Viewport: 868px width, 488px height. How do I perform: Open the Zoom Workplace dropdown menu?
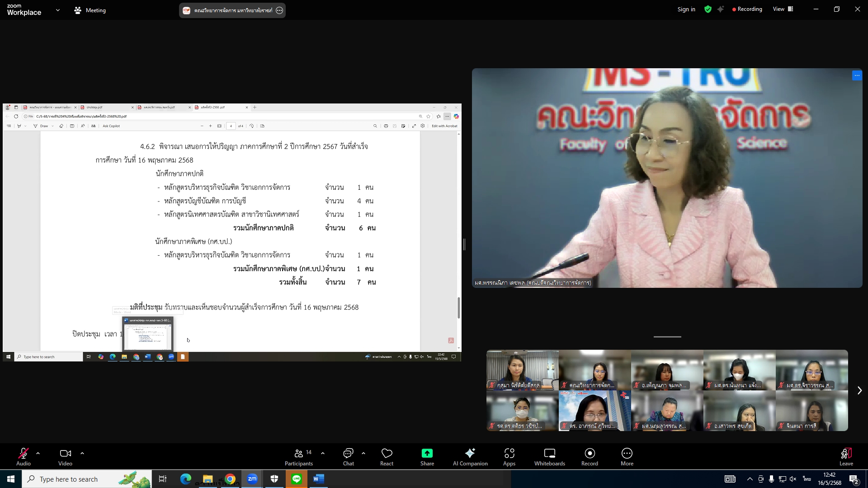click(x=57, y=10)
